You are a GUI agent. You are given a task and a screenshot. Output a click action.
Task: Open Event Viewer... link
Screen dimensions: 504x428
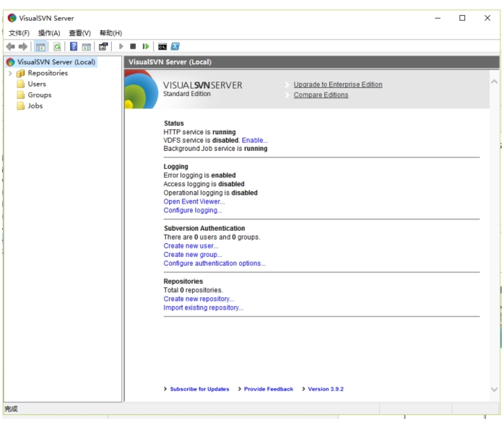point(194,201)
